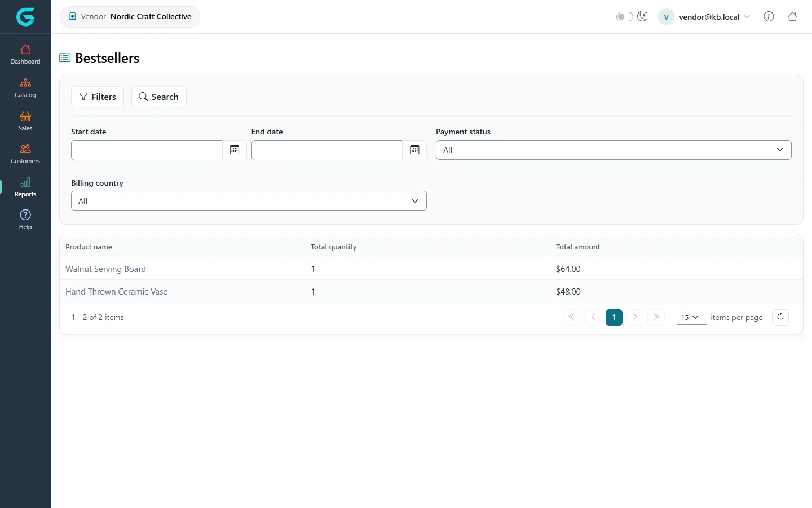Open the Help section
812x508 pixels.
click(x=25, y=220)
